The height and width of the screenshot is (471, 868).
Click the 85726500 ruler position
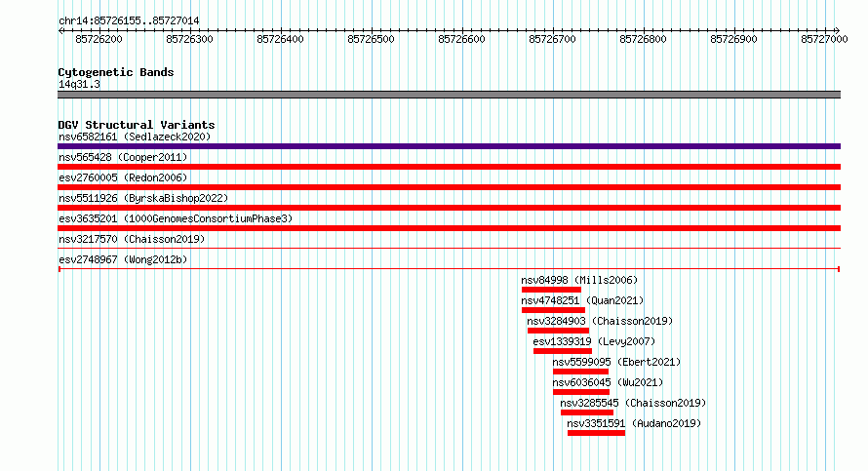(x=372, y=39)
